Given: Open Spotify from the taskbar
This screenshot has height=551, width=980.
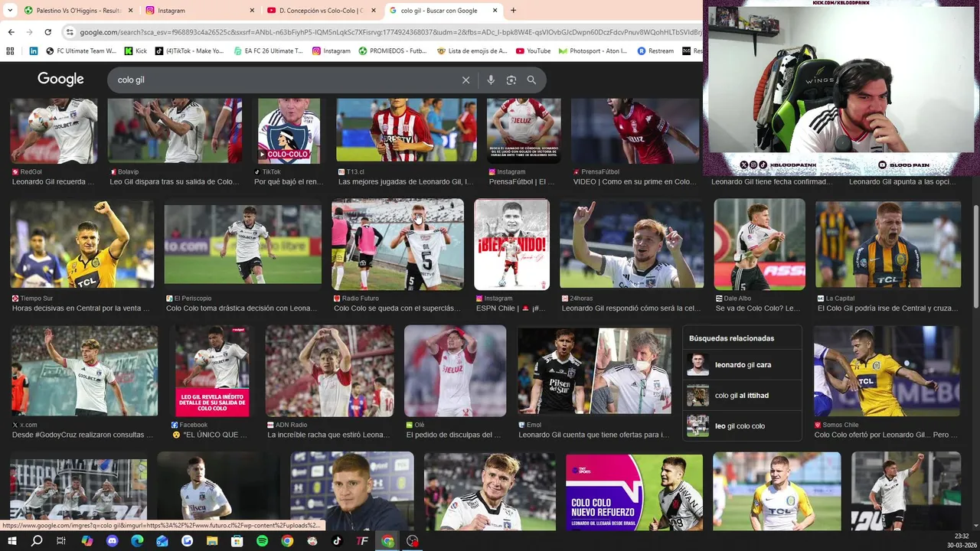Looking at the screenshot, I should click(262, 541).
